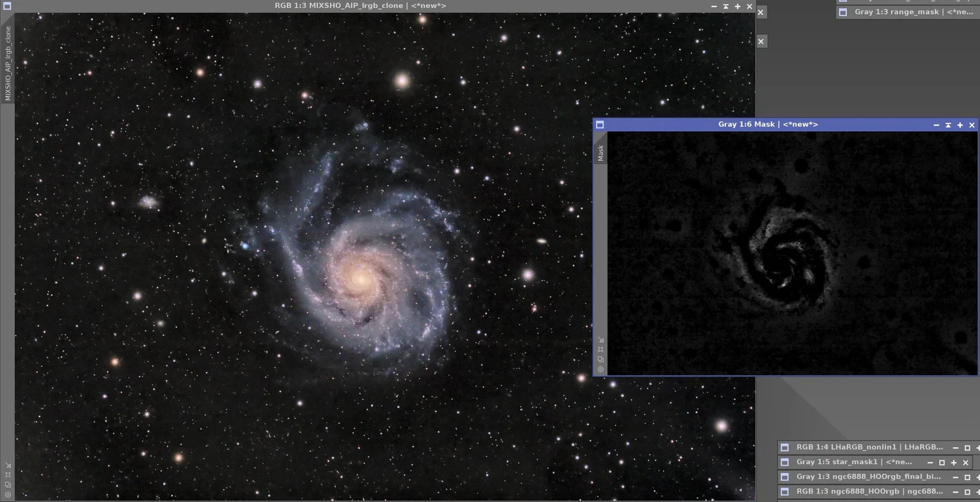Click the plus button on star_mask1 window bar

[954, 462]
